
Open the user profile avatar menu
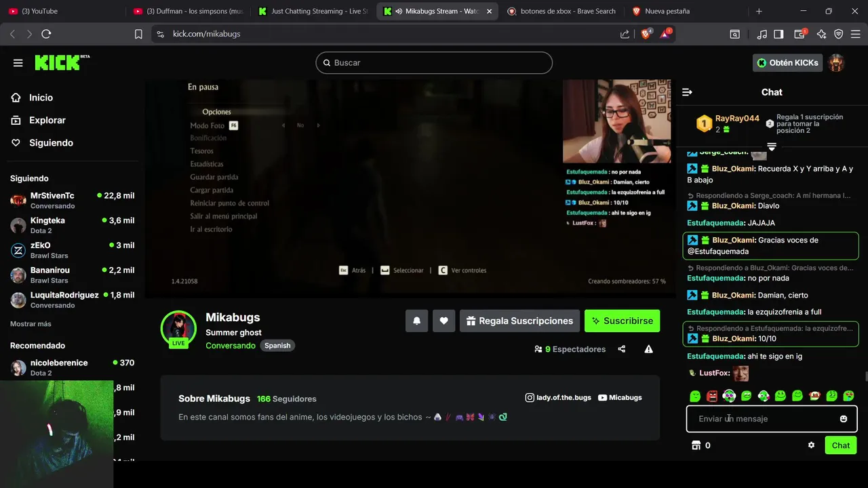coord(836,63)
